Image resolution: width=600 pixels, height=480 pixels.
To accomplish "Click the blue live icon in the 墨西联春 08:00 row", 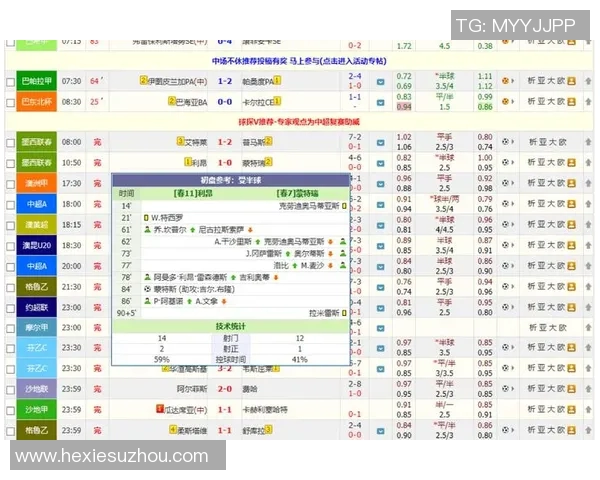I will [380, 143].
